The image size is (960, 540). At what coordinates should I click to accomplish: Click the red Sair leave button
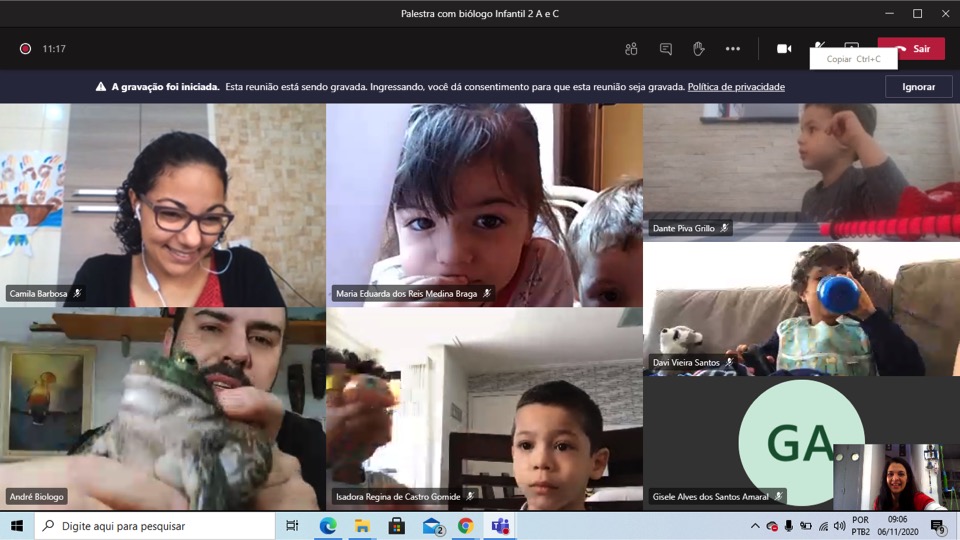tap(911, 49)
